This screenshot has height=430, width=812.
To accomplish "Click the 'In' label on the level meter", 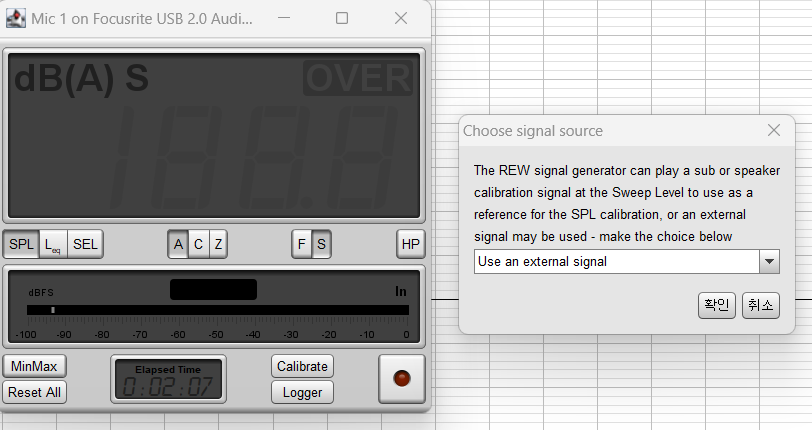I will point(401,292).
